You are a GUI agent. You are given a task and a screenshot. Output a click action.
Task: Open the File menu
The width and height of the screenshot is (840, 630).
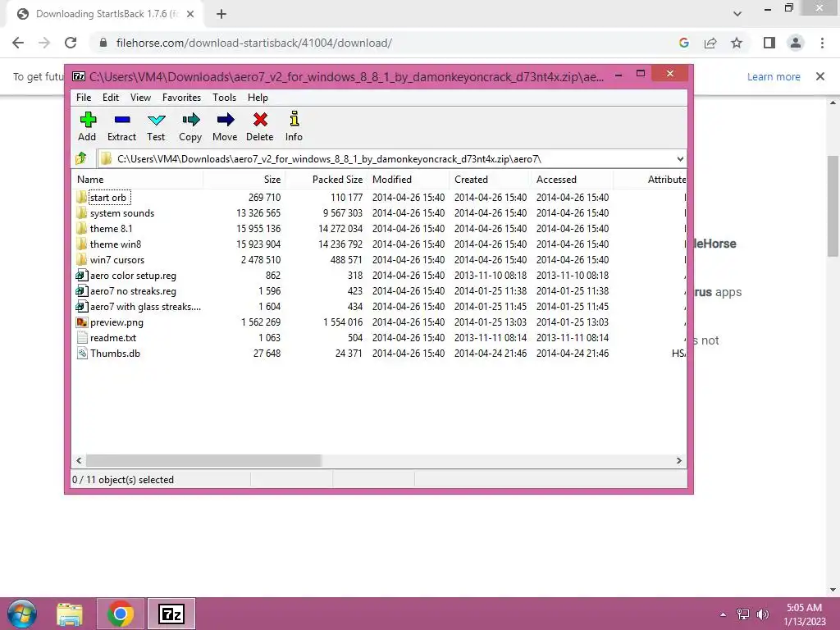pos(84,98)
